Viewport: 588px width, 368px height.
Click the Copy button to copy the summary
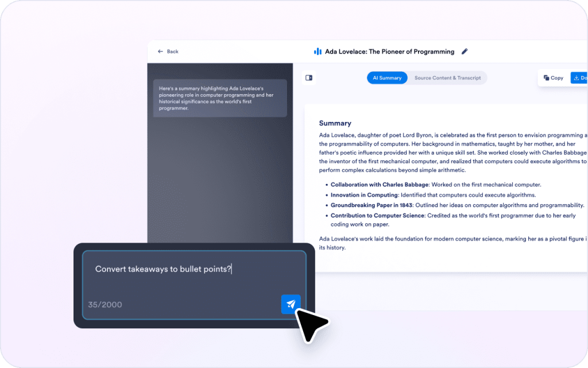pyautogui.click(x=552, y=77)
